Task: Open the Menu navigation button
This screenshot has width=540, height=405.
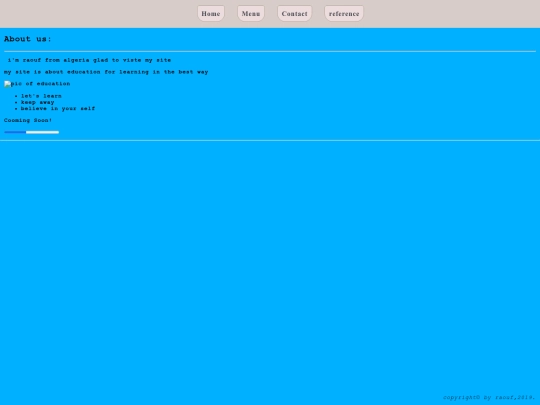Action: 251,13
